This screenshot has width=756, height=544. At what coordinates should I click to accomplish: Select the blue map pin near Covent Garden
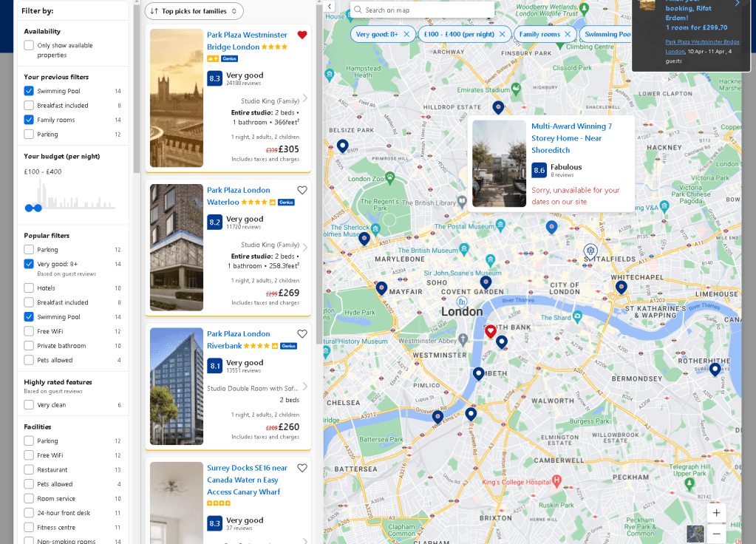coord(486,282)
